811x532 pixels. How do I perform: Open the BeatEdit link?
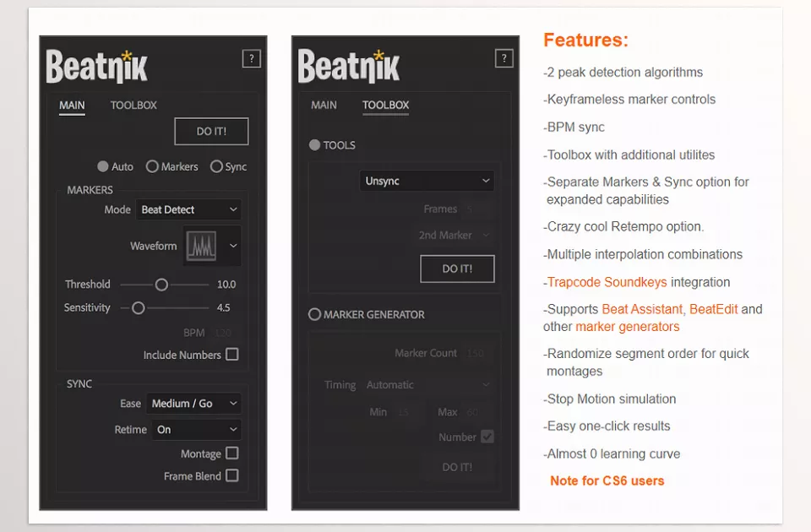713,309
